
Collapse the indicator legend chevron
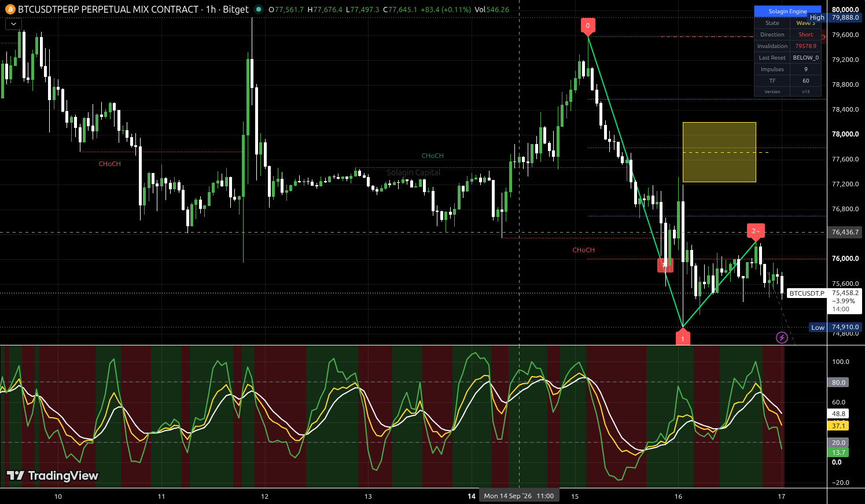click(13, 24)
